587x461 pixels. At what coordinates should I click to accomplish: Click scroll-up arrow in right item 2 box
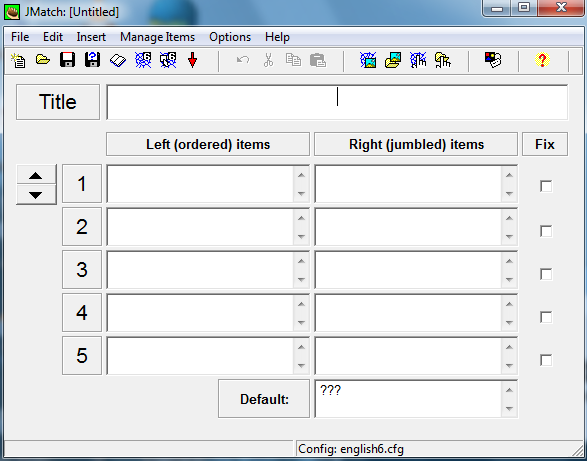pyautogui.click(x=509, y=218)
